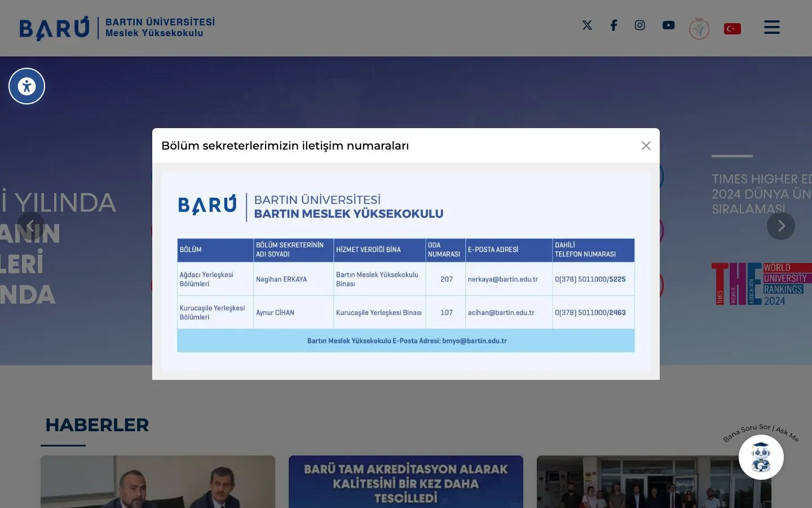Screen dimensions: 812x508
Task: Go to the previous slider image
Action: (x=30, y=225)
